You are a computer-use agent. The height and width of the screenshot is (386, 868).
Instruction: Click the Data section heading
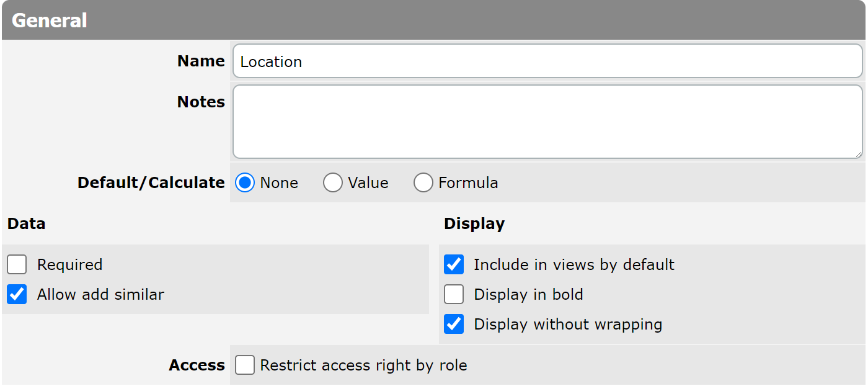pos(27,223)
